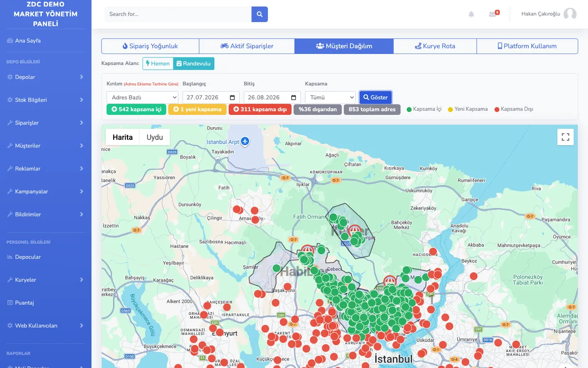Click the Siparişler wrench icon
The height and width of the screenshot is (368, 588).
10,123
